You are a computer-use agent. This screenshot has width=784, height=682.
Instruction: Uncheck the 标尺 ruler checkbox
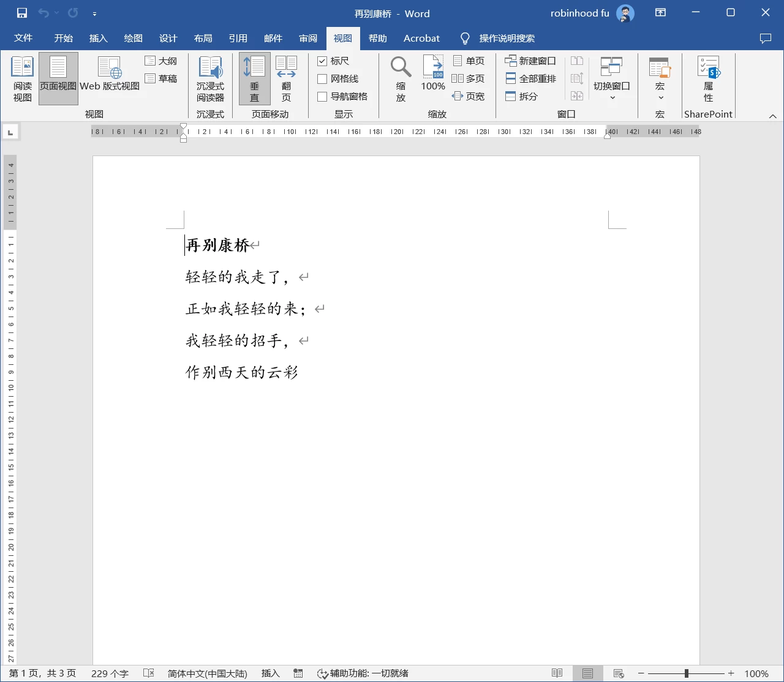click(322, 61)
